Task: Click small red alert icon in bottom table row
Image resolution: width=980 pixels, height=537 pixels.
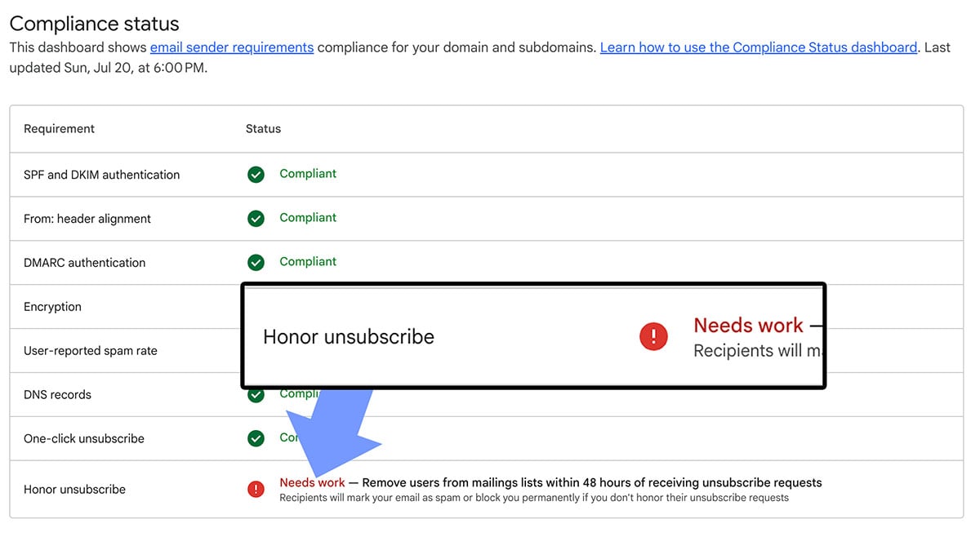Action: click(x=256, y=490)
